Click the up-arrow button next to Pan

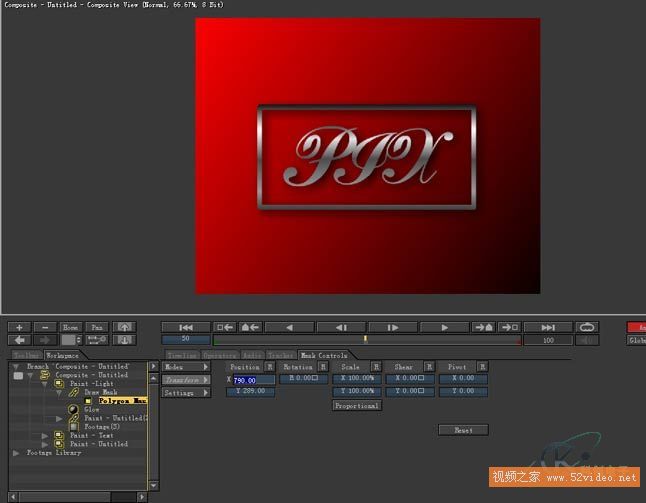point(124,327)
